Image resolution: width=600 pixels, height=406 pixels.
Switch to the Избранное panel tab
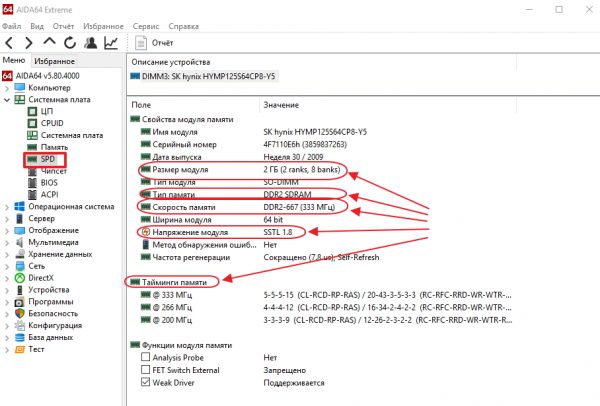[x=54, y=61]
